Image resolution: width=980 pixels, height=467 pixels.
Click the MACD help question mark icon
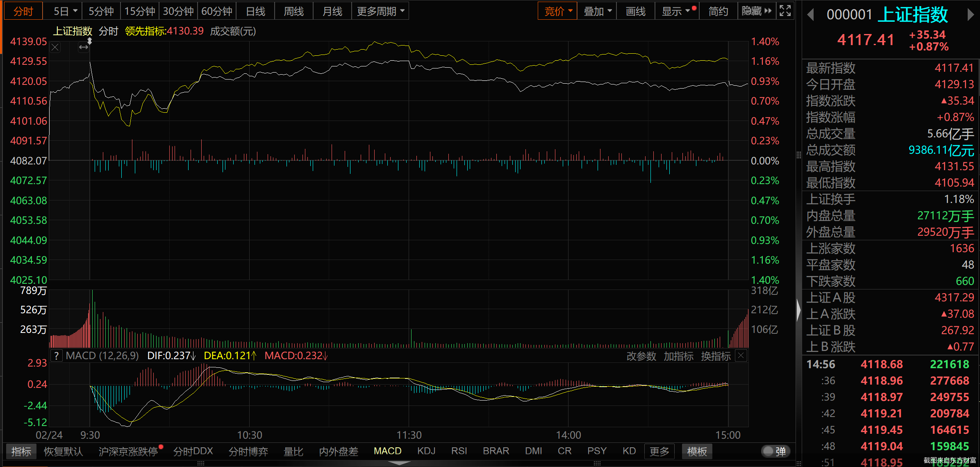(x=57, y=356)
